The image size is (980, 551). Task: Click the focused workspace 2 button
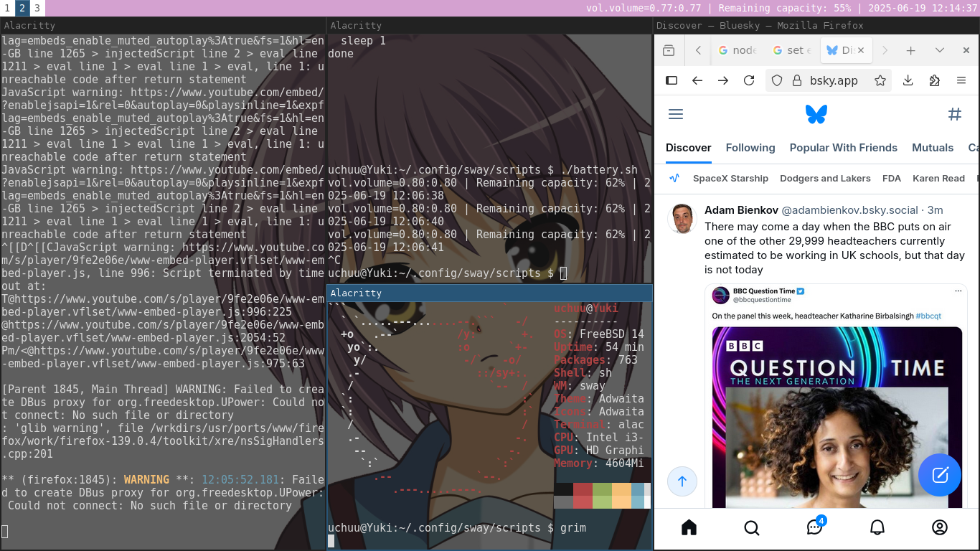22,8
